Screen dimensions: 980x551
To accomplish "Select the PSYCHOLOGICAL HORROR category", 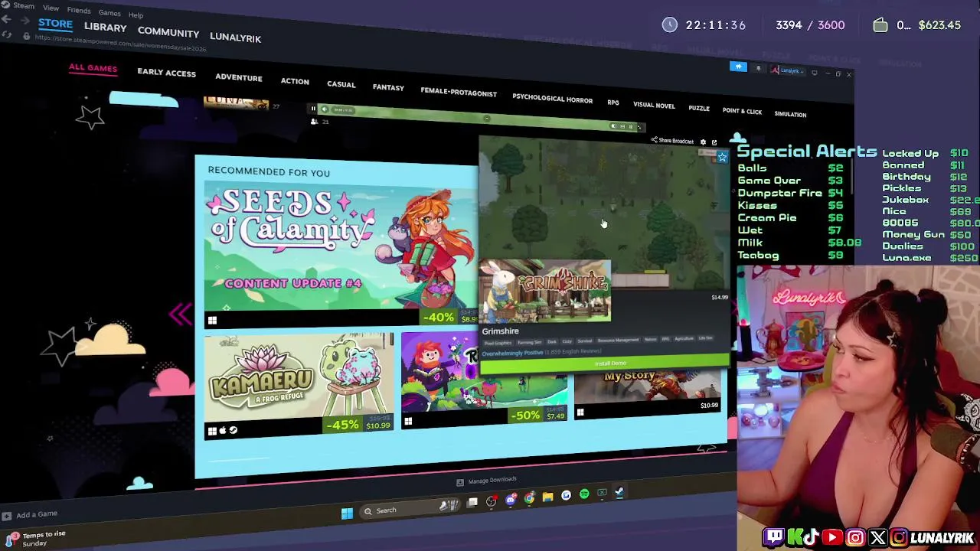I will click(x=552, y=98).
